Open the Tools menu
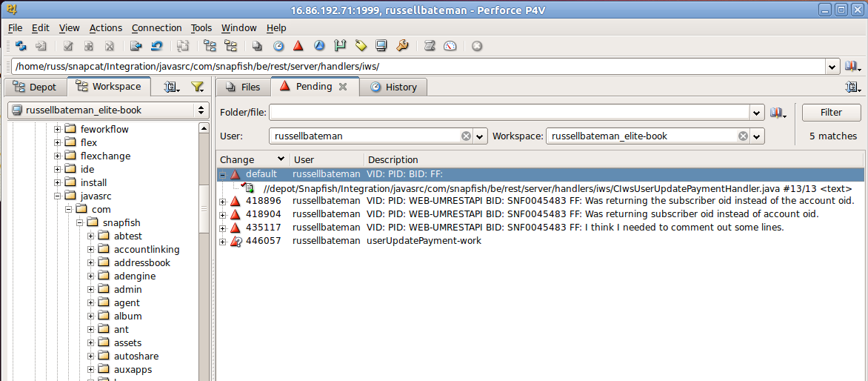Viewport: 868px width, 381px height. (201, 27)
